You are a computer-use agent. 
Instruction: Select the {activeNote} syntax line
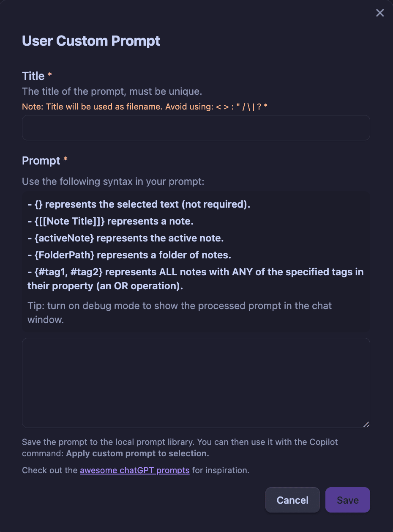[x=126, y=239]
